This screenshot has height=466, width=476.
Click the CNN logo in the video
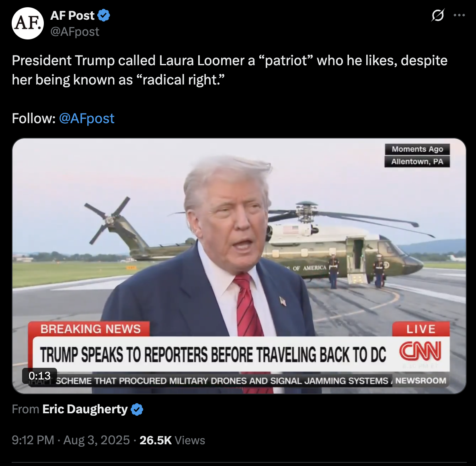(x=420, y=351)
